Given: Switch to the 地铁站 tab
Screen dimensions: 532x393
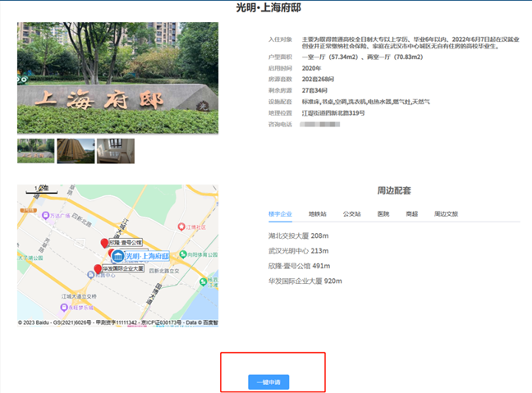Looking at the screenshot, I should [x=318, y=214].
